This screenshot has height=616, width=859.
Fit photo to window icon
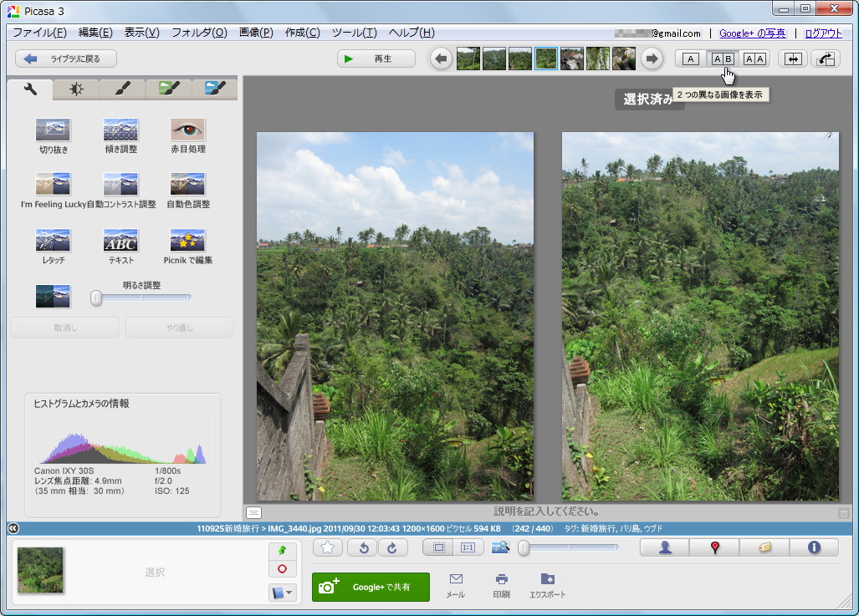[439, 547]
